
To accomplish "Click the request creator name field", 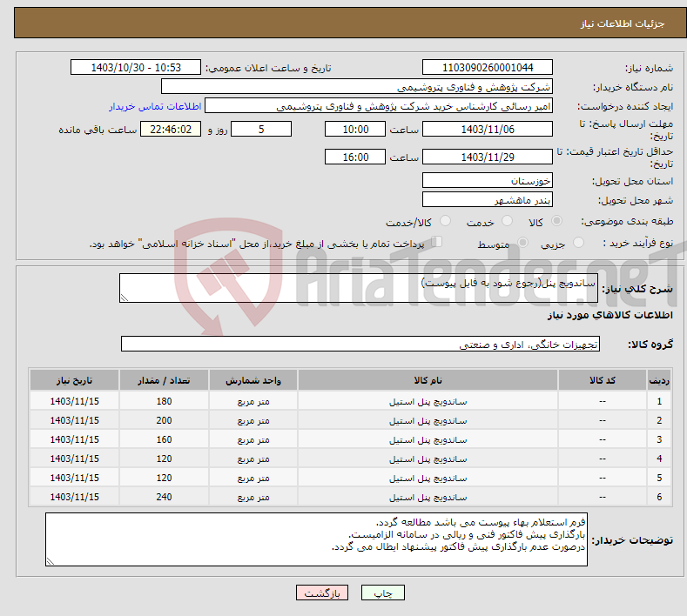I will pos(379,106).
